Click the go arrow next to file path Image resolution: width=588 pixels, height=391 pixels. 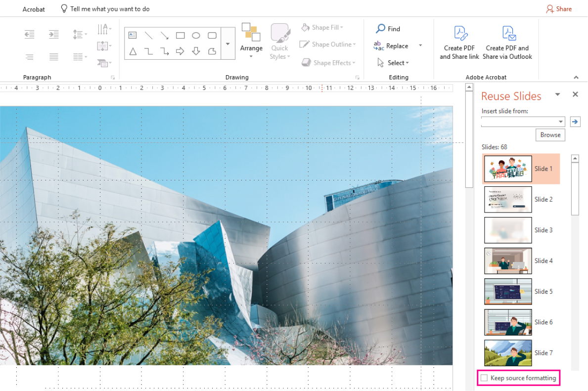[575, 122]
